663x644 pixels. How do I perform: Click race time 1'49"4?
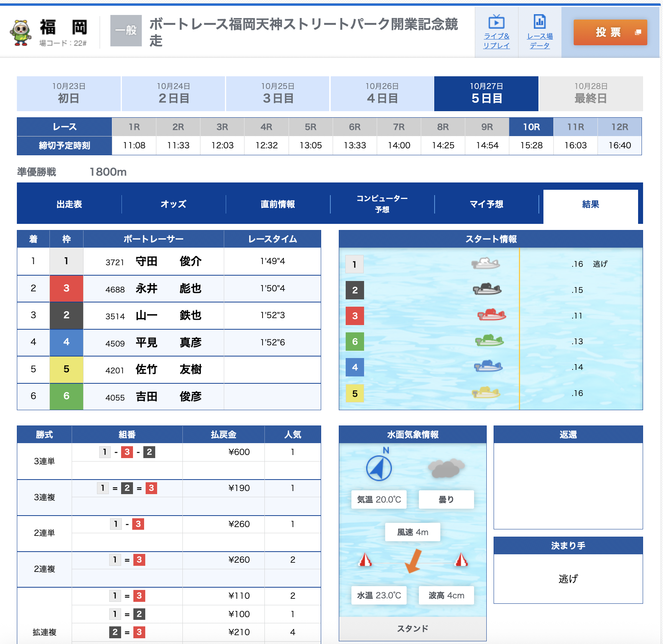click(272, 261)
